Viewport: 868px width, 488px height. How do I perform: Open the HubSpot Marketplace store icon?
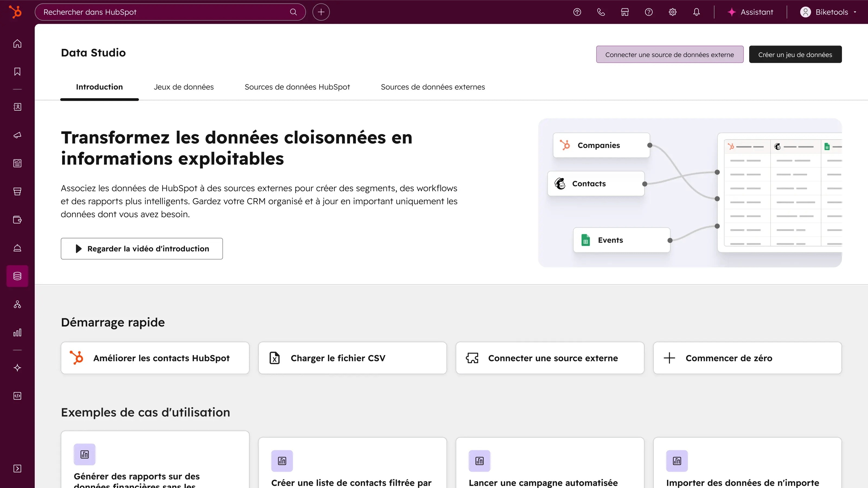(x=624, y=12)
